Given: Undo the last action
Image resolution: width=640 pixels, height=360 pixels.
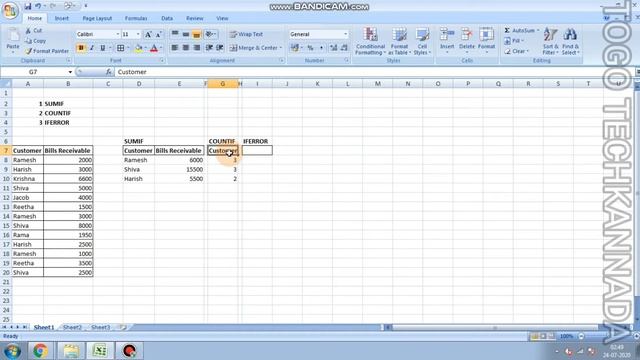Looking at the screenshot, I should pos(38,6).
